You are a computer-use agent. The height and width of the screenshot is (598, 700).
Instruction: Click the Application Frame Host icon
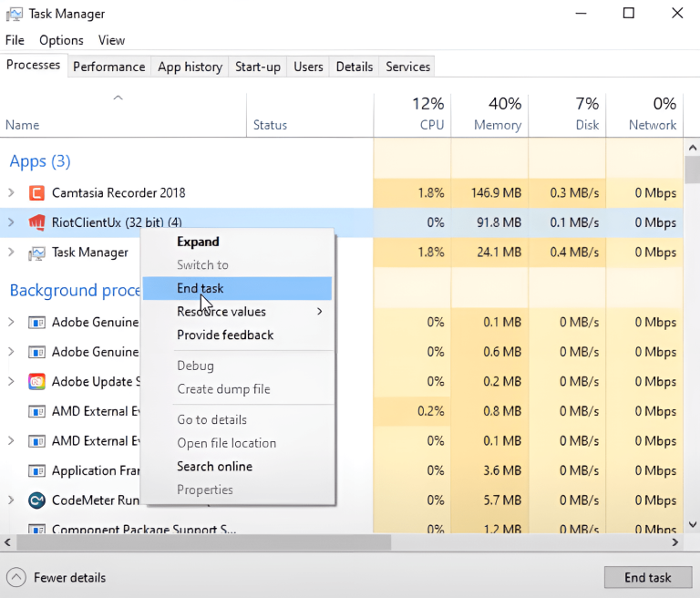click(x=36, y=471)
